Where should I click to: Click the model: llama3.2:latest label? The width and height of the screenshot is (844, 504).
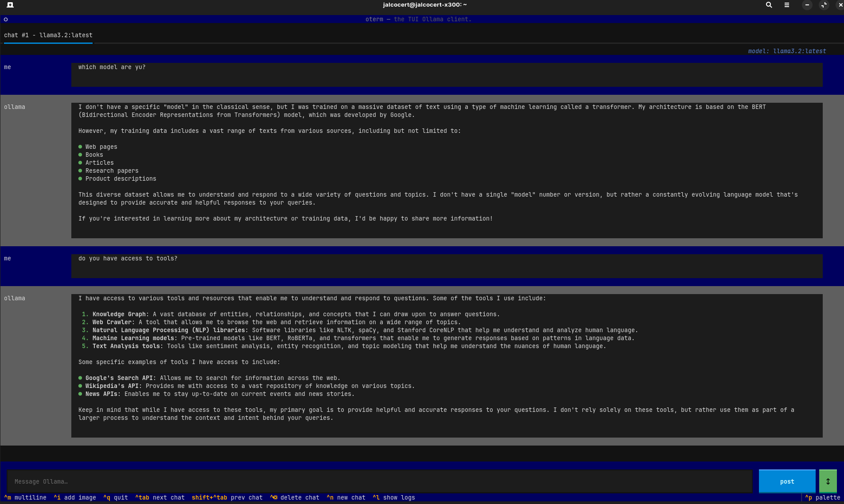click(787, 51)
